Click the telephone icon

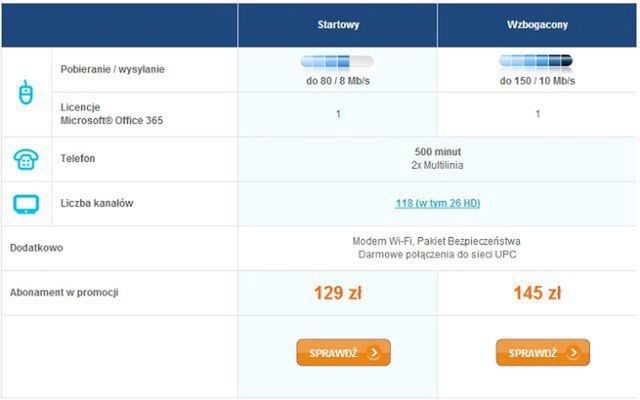coord(26,159)
